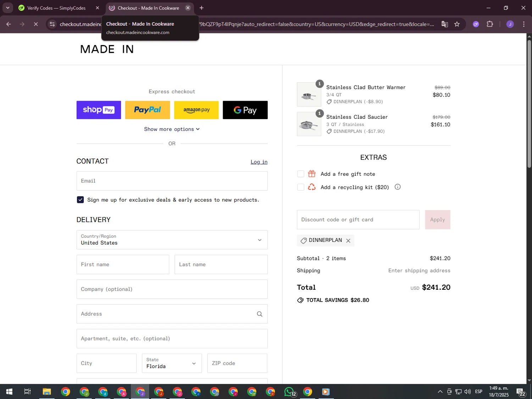Click the page vertical scrollbar
532x399 pixels.
(529, 104)
